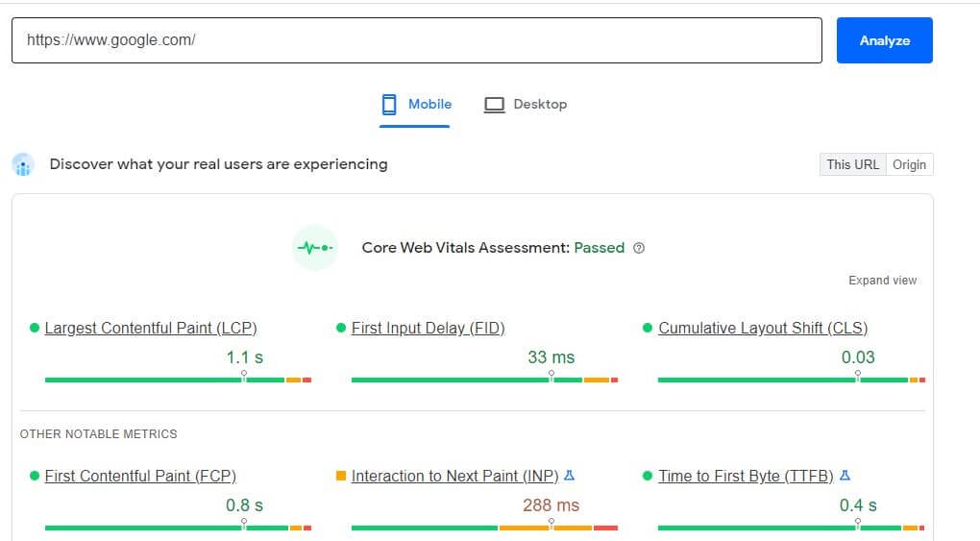This screenshot has width=980, height=541.
Task: Click the green pulse Core Web Vitals icon
Action: 315,248
